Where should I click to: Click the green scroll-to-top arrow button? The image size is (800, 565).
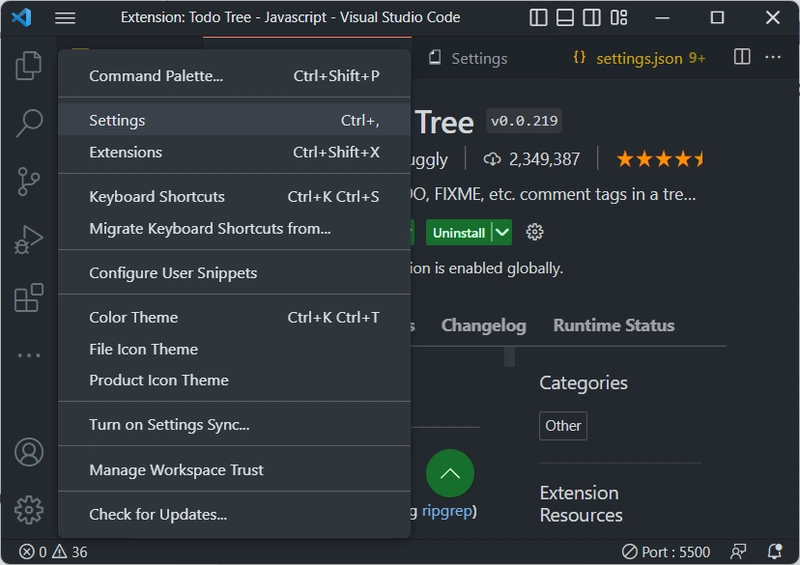[x=450, y=473]
